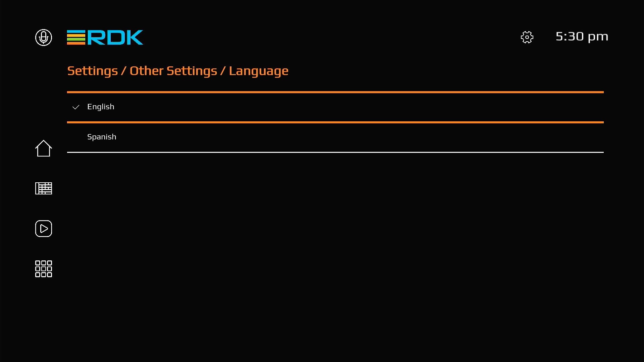Activate the voice search microphone icon
644x362 pixels.
coord(44,37)
